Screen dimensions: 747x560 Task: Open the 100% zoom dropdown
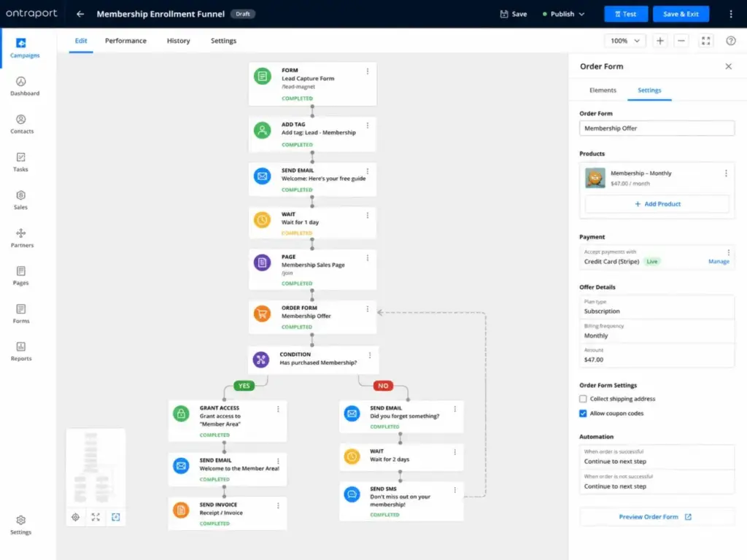(625, 41)
